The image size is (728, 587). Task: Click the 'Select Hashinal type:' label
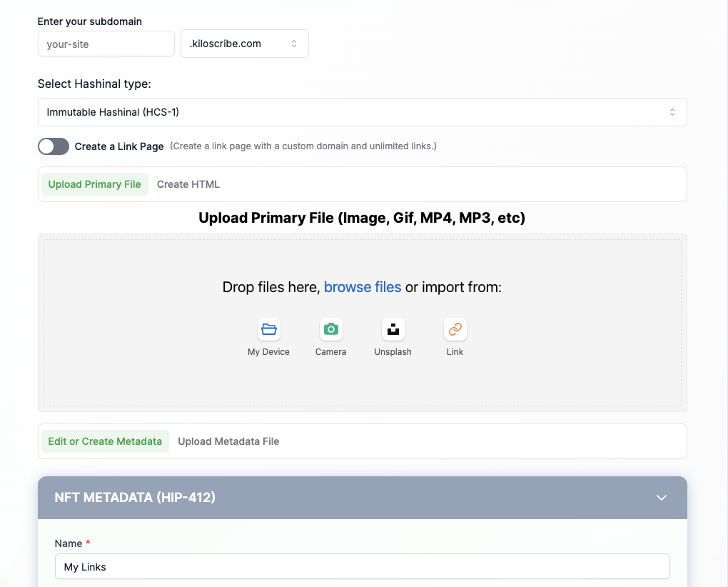pos(94,84)
